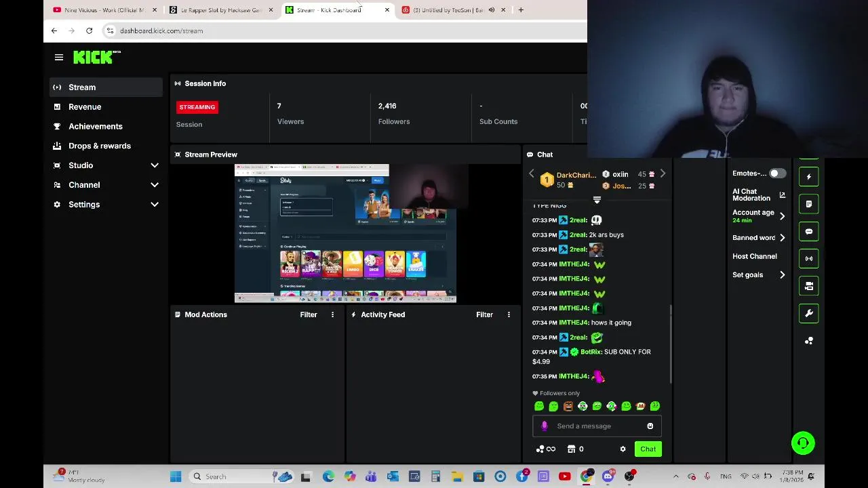Click BotRix username in chat
Screen dimensions: 868x488
pos(591,352)
